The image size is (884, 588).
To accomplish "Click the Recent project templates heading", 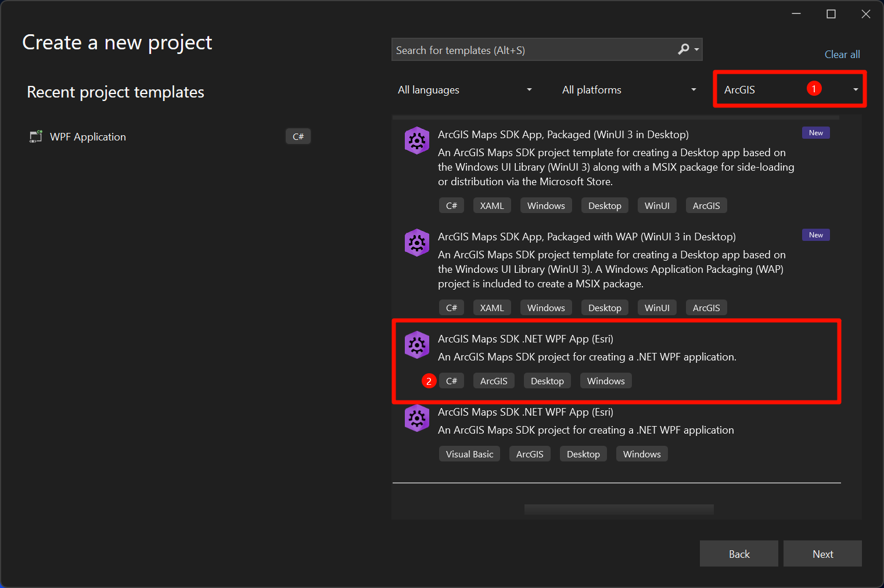I will pos(116,92).
